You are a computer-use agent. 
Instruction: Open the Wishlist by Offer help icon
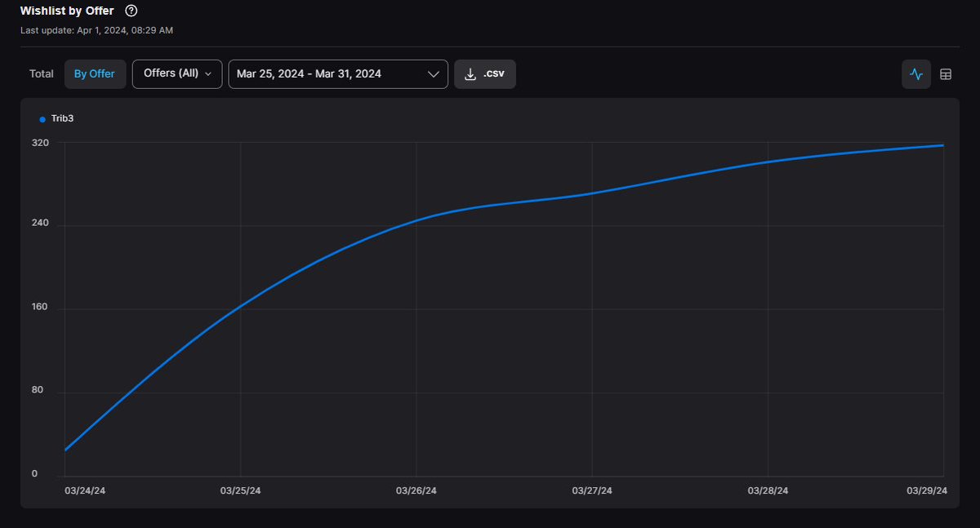pyautogui.click(x=131, y=11)
